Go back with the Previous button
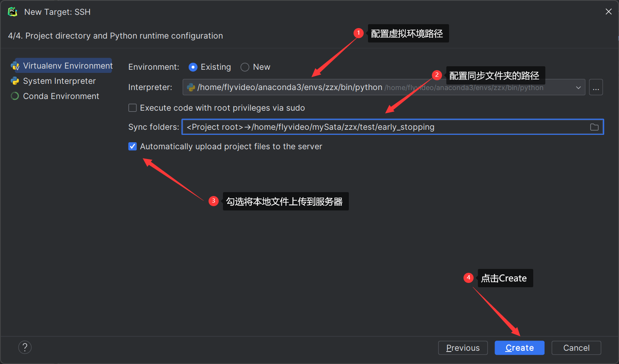Viewport: 619px width, 364px height. [463, 348]
